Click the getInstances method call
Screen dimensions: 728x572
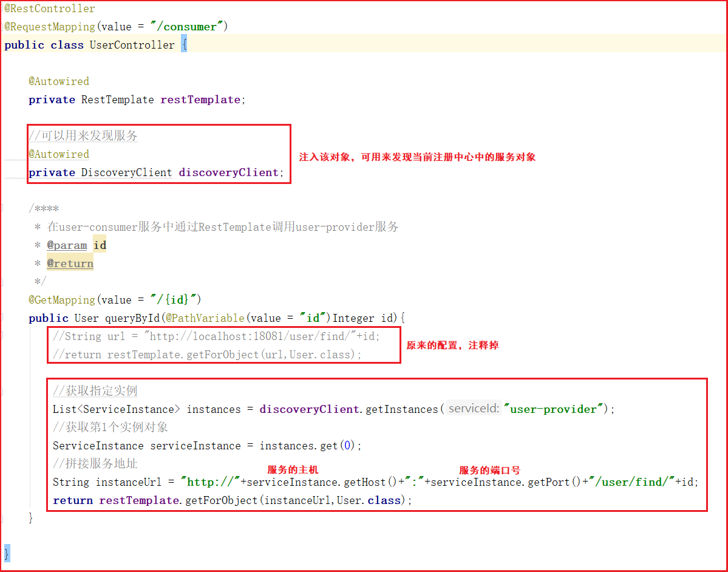[x=401, y=409]
